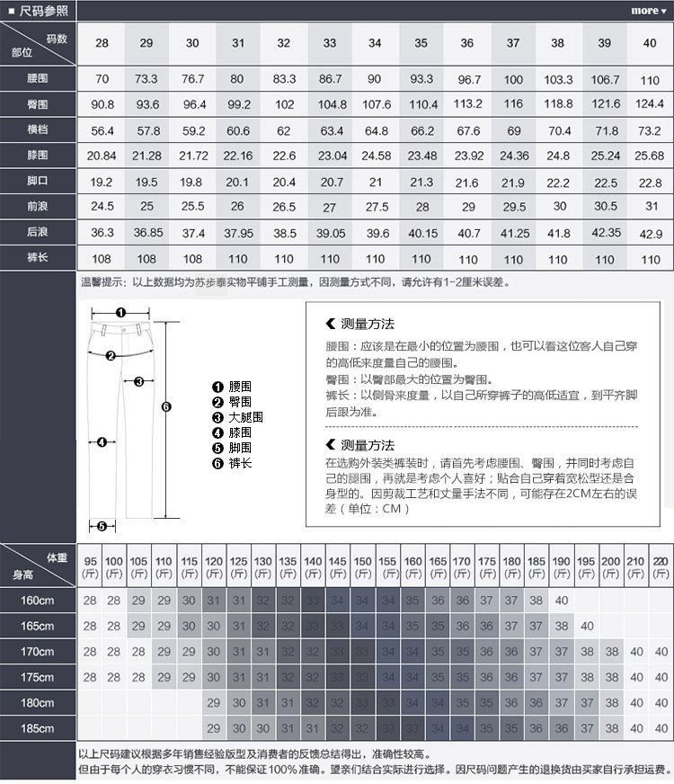Screen dimensions: 674x784
Task: Select the 220(斤) weight column header
Action: [x=661, y=566]
